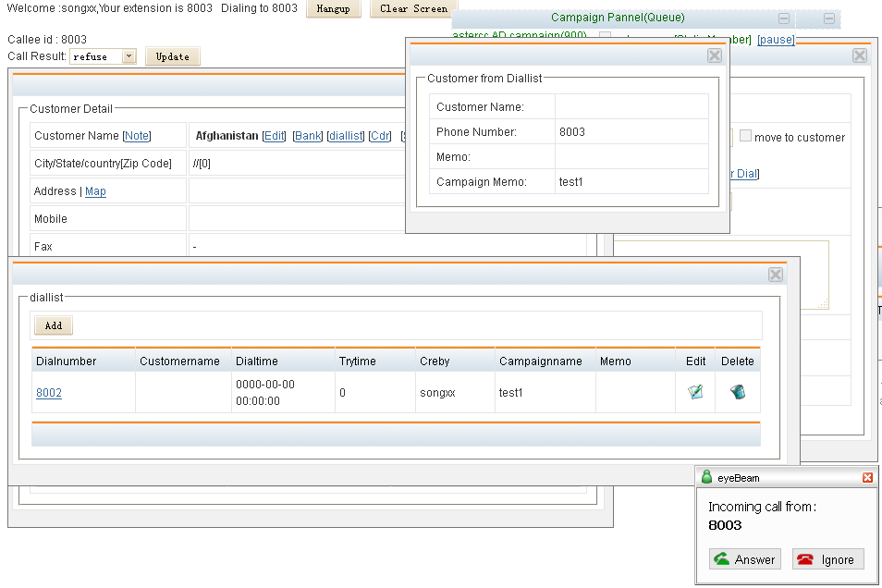
Task: Ignore the incoming call from 8003
Action: [x=828, y=559]
